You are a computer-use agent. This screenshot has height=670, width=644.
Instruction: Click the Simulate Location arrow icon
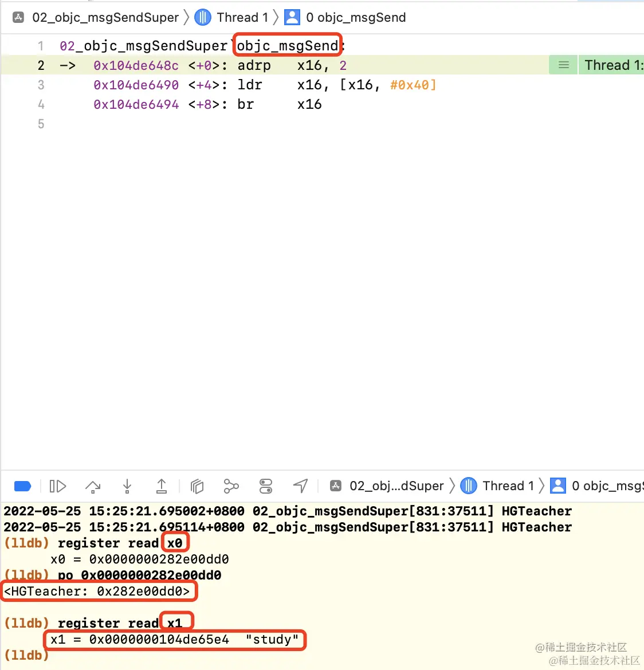(x=301, y=486)
